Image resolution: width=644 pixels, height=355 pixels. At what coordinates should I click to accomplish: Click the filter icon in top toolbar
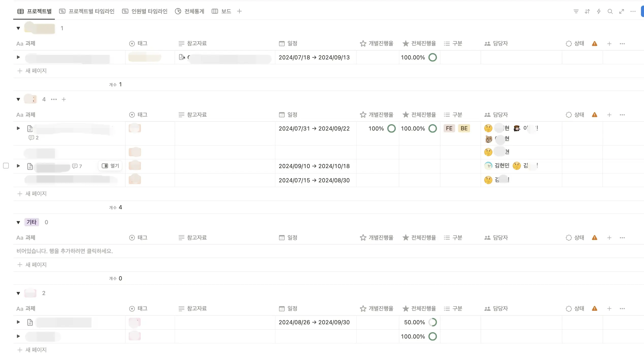click(x=576, y=11)
